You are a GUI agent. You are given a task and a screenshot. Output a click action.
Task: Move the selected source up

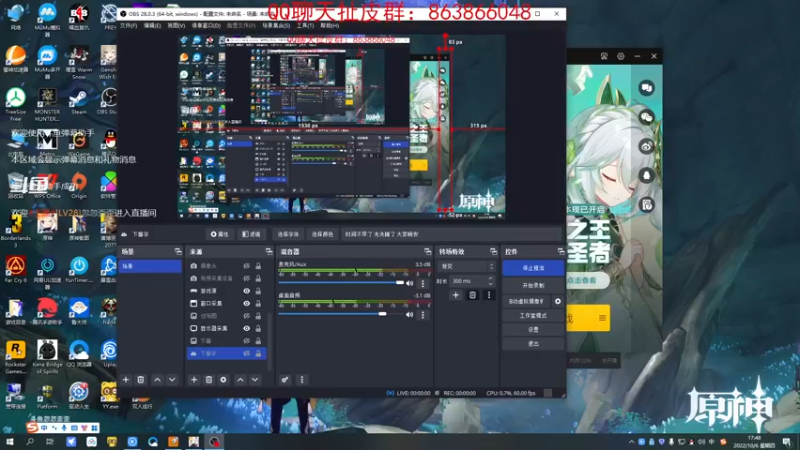pyautogui.click(x=240, y=380)
